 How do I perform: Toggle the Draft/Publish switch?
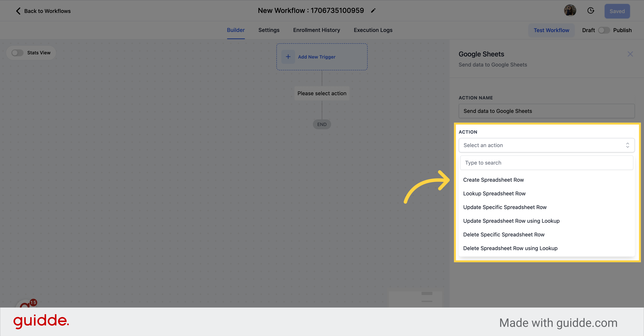(604, 30)
